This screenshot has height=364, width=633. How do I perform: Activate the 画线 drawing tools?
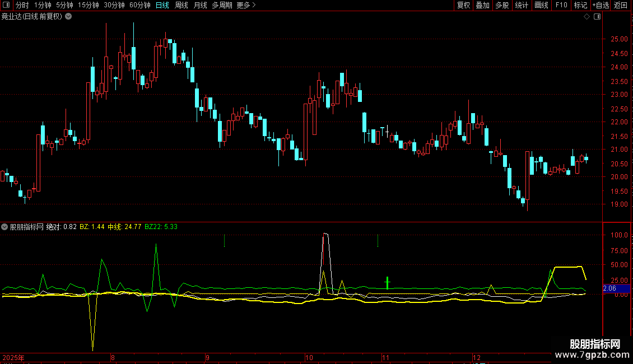tap(541, 5)
